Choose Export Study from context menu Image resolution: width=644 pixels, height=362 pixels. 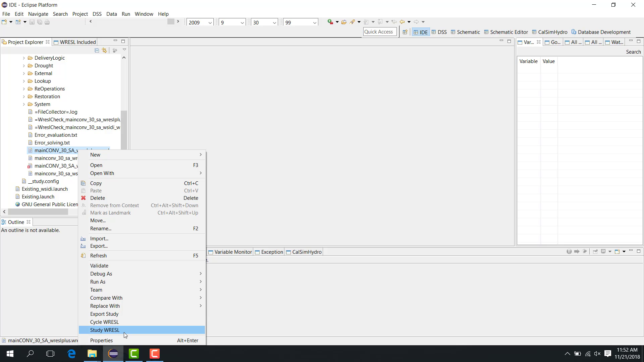tap(142, 314)
